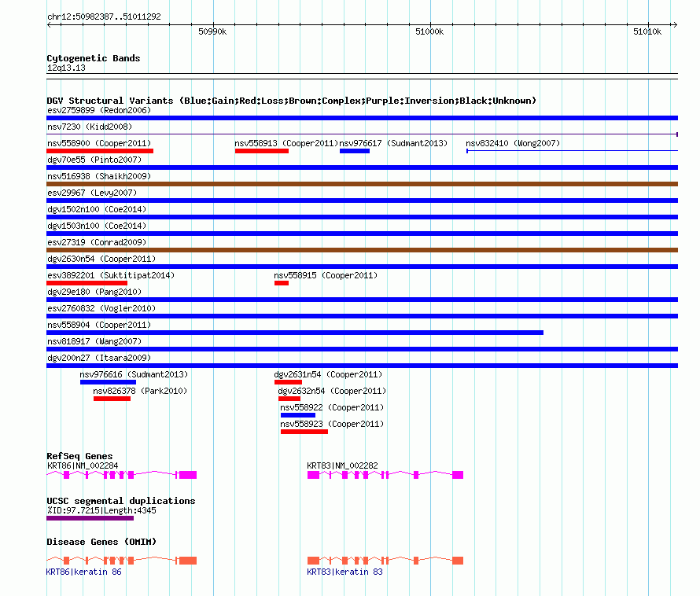Click the orange KRT83 disease gene model
Viewport: 700px width, 596px height.
385,561
